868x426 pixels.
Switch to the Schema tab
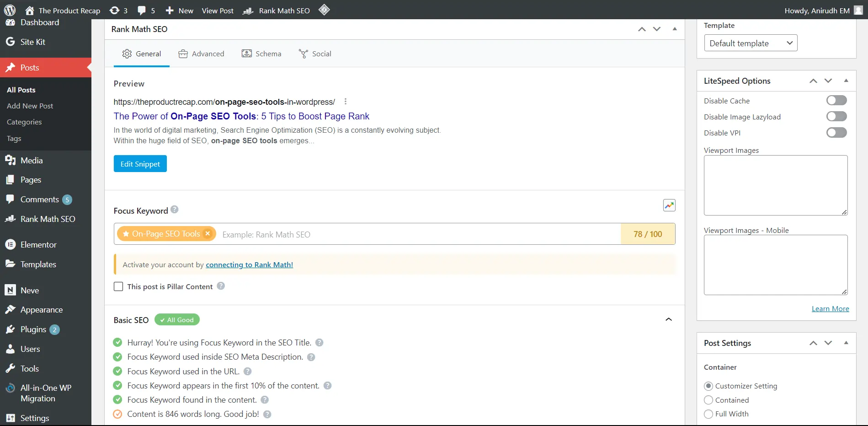261,54
